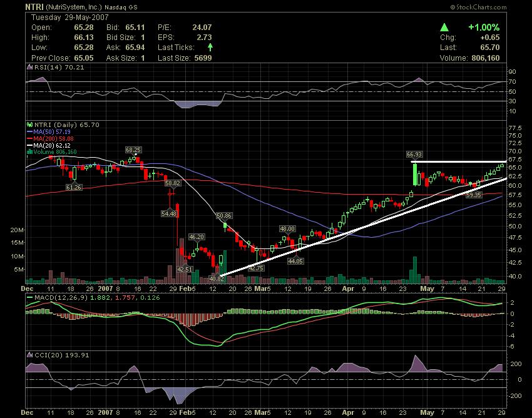Click the 44.05 price label
532x418 pixels.
pyautogui.click(x=295, y=261)
